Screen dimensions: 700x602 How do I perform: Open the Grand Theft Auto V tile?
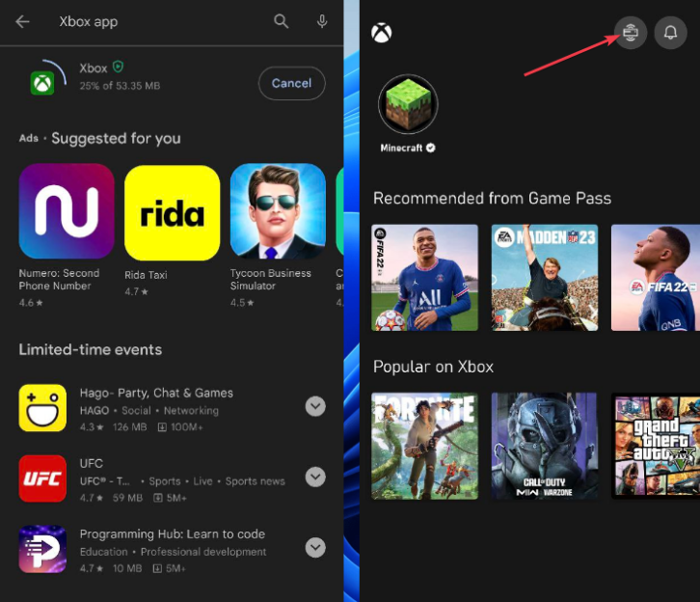point(656,446)
